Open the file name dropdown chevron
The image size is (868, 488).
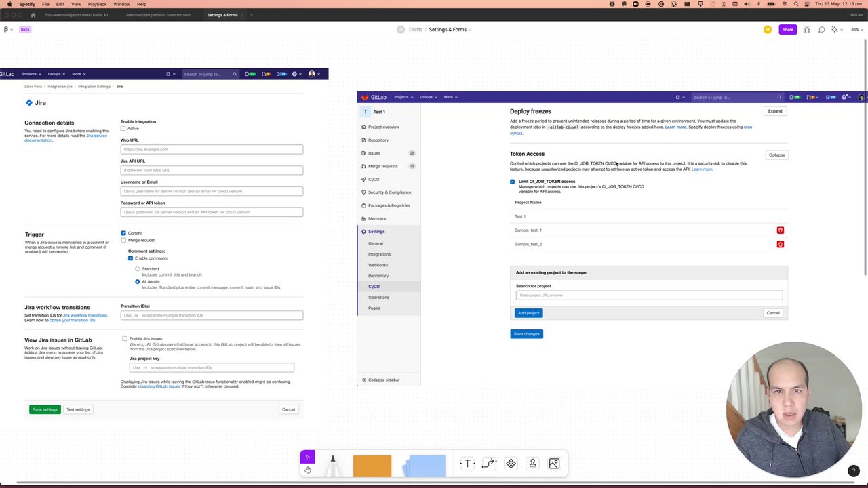(469, 30)
